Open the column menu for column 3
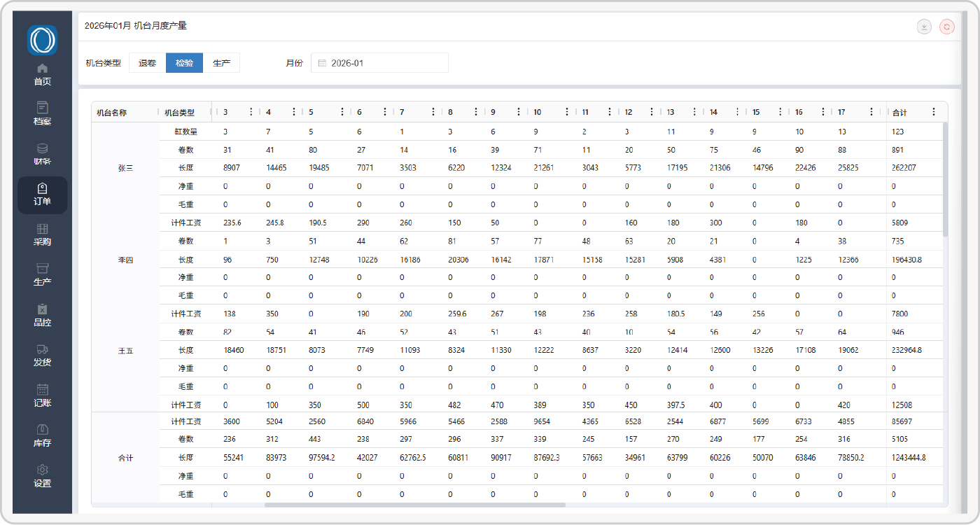Image resolution: width=980 pixels, height=525 pixels. [x=251, y=112]
